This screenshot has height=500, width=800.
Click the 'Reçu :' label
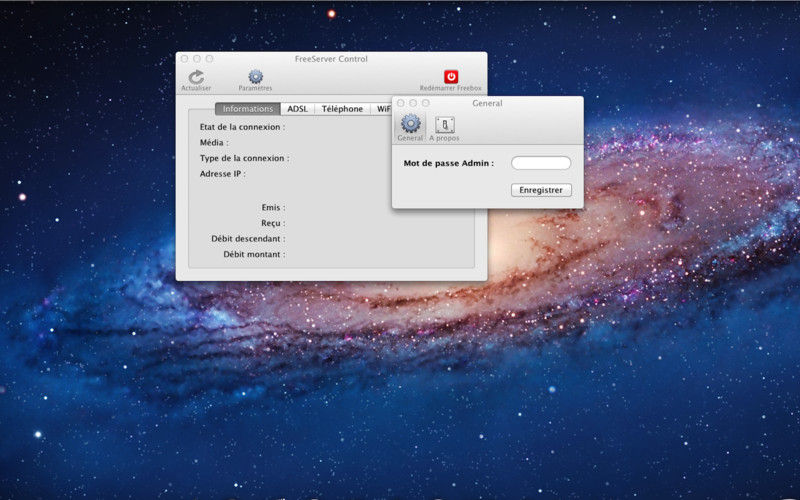pos(273,223)
